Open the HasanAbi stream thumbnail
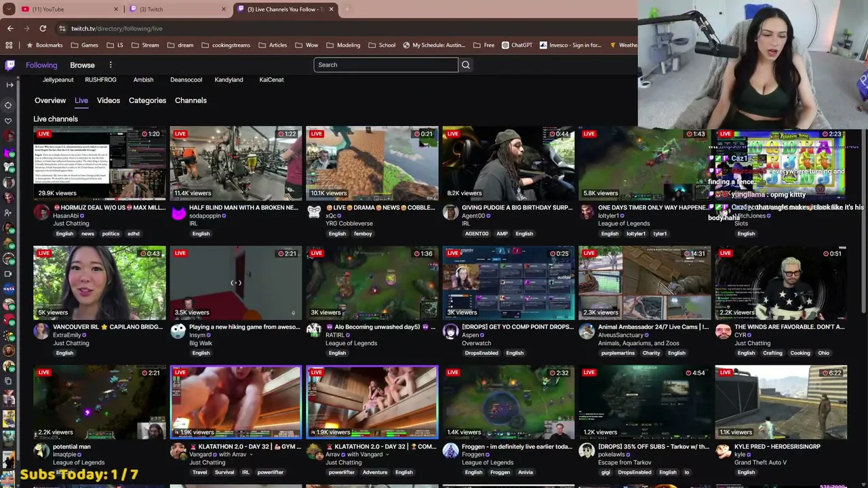 pyautogui.click(x=100, y=163)
